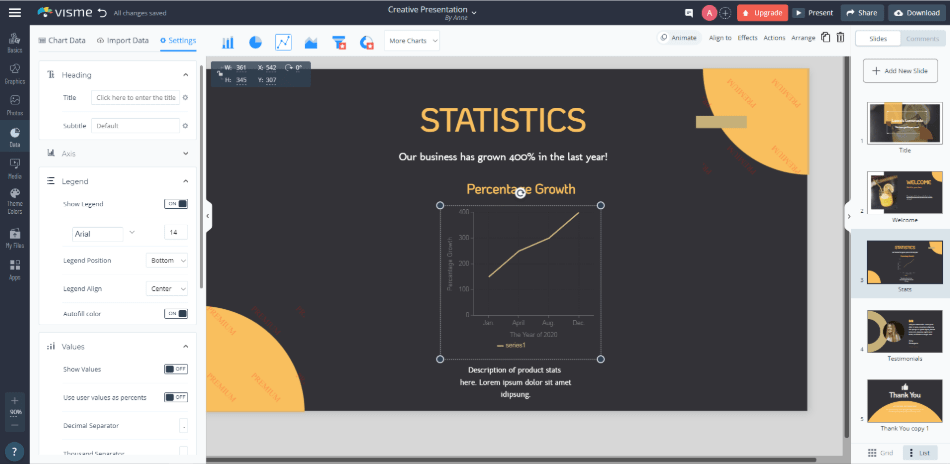Toggle Autofill color switch
The width and height of the screenshot is (950, 464).
click(x=176, y=313)
